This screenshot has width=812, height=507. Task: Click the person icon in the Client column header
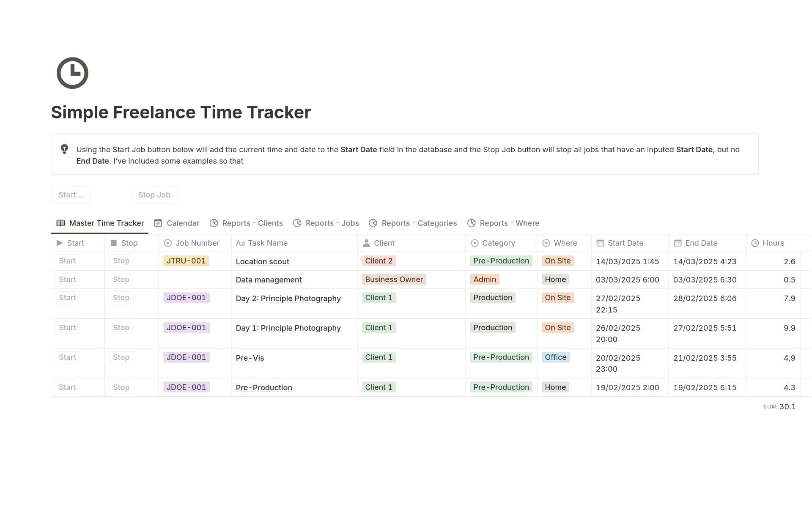coord(365,243)
